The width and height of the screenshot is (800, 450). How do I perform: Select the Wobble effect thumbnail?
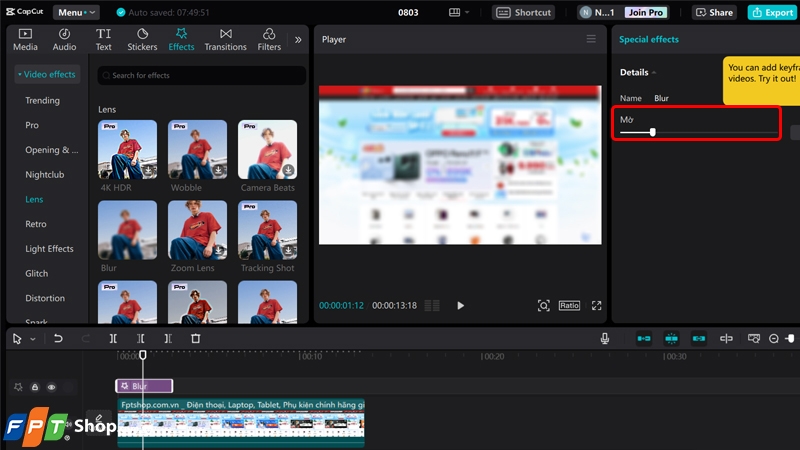(197, 149)
